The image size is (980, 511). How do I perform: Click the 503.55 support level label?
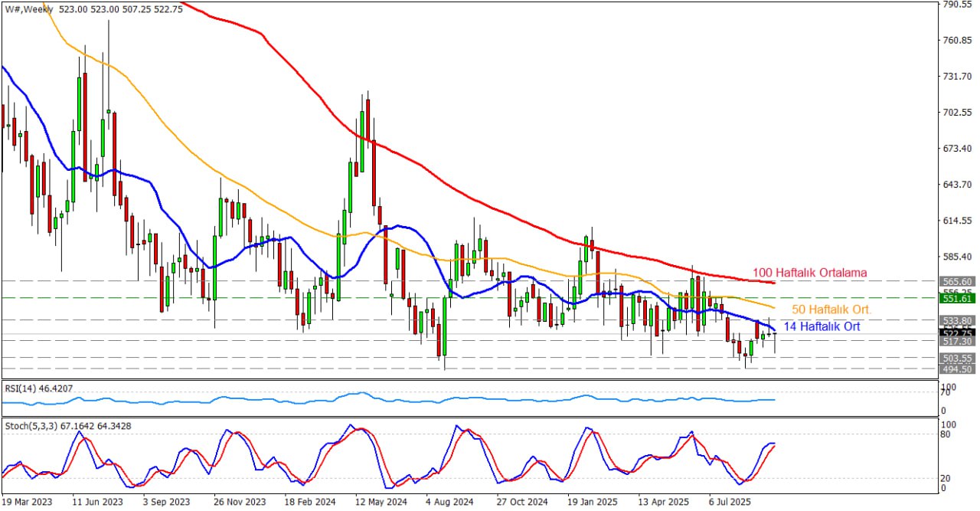pyautogui.click(x=956, y=358)
